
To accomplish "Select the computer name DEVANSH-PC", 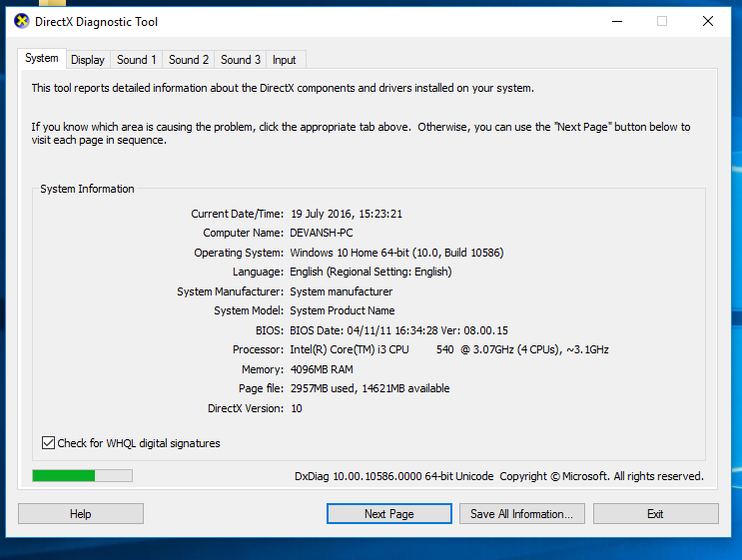I will tap(322, 233).
